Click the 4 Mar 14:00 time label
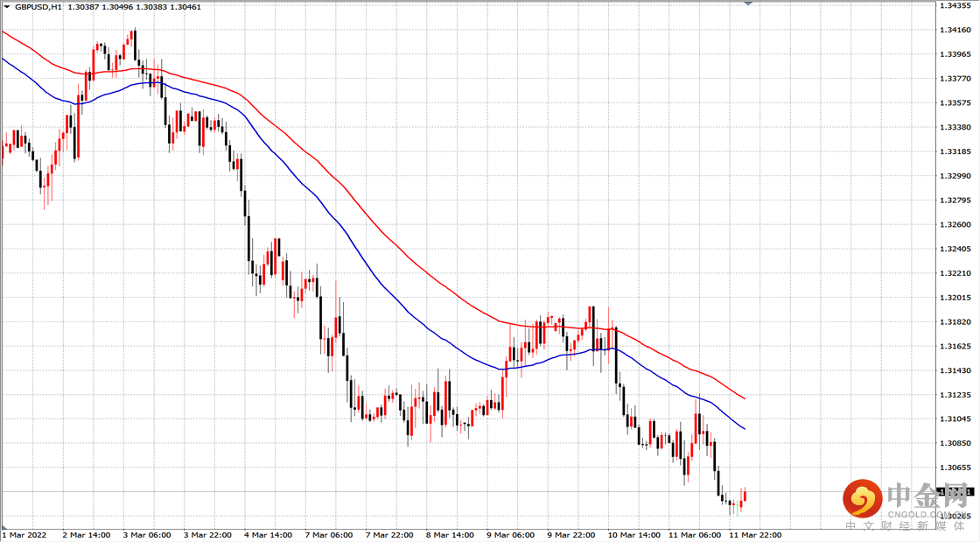 pos(268,535)
